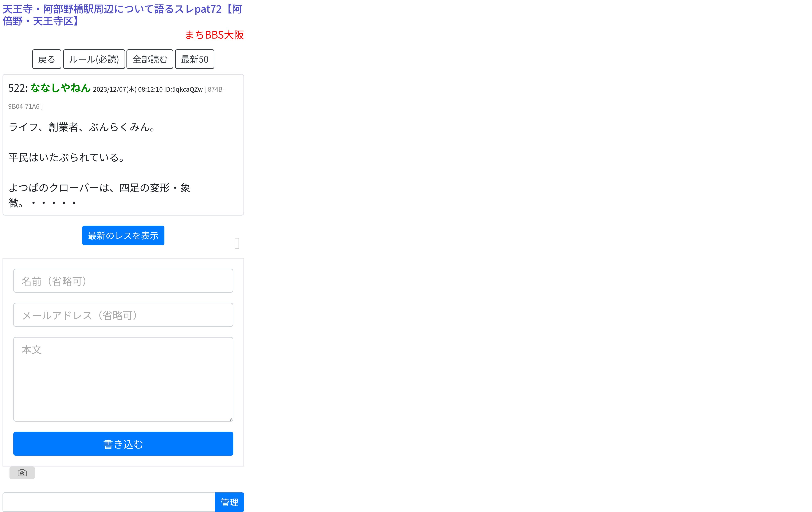
Task: Click the text field beside 管理
Action: (109, 502)
